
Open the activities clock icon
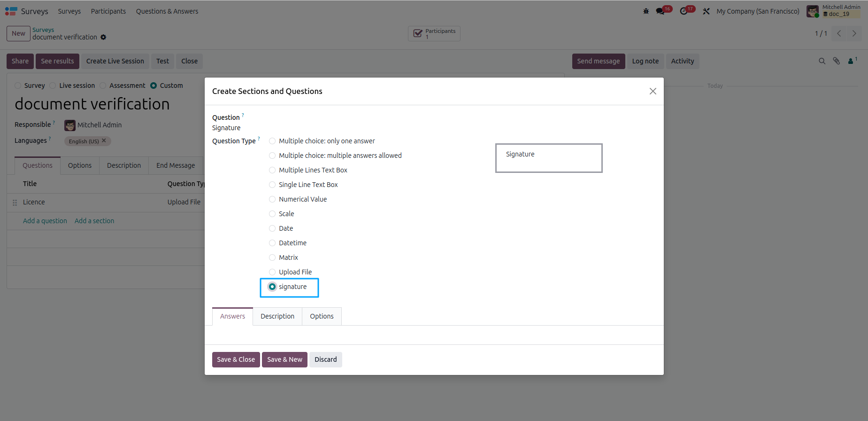(684, 11)
